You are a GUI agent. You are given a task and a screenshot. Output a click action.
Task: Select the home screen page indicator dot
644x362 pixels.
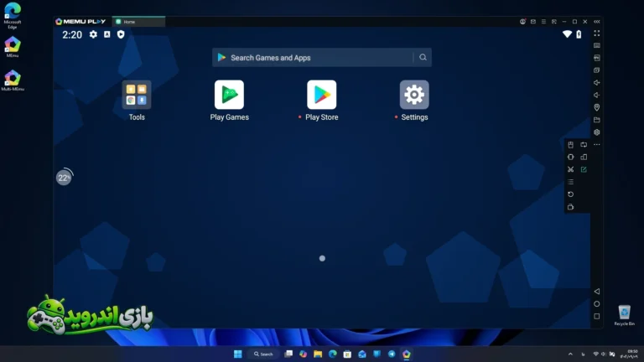point(322,258)
